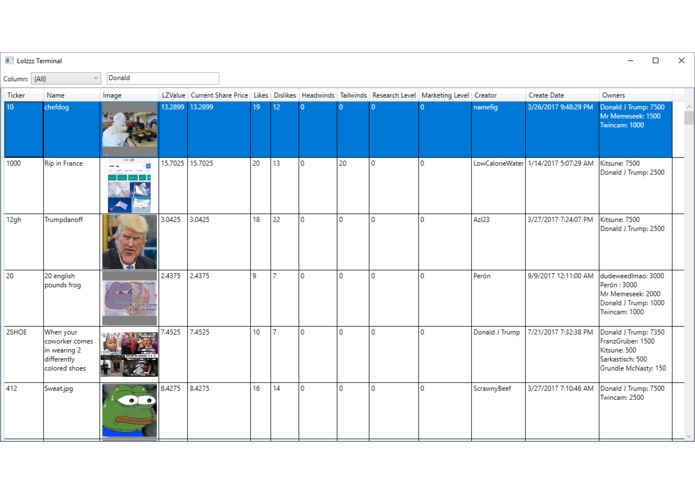Select the 20 english pounds frog thumbnail

tap(129, 298)
